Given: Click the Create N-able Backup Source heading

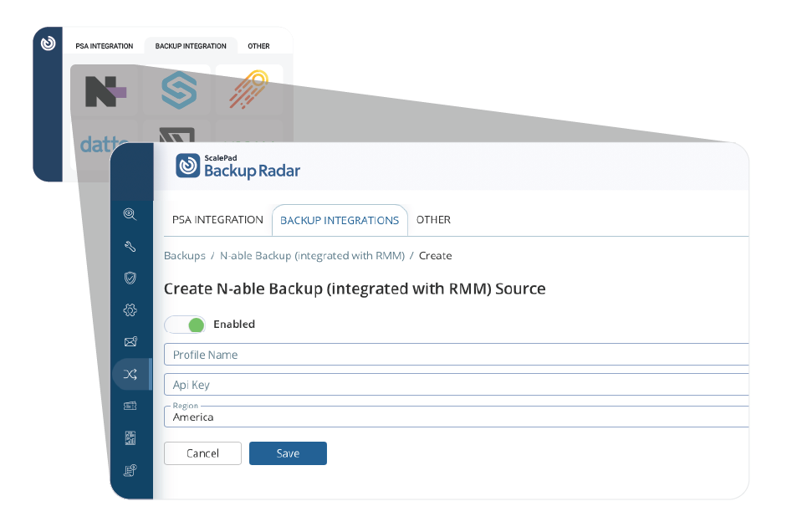Looking at the screenshot, I should click(355, 289).
